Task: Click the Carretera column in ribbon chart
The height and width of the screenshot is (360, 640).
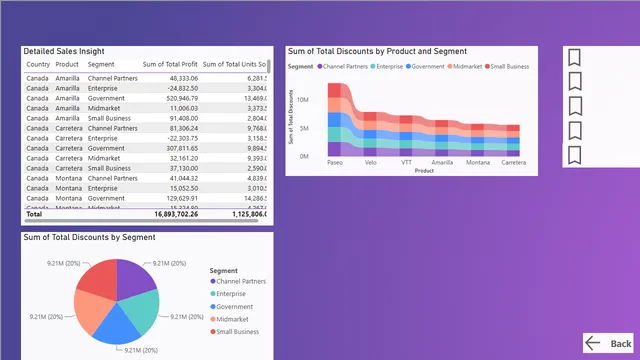Action: click(513, 140)
